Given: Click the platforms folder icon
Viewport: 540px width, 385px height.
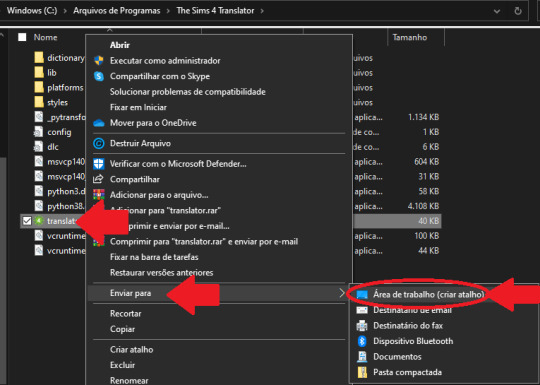Looking at the screenshot, I should pyautogui.click(x=39, y=87).
